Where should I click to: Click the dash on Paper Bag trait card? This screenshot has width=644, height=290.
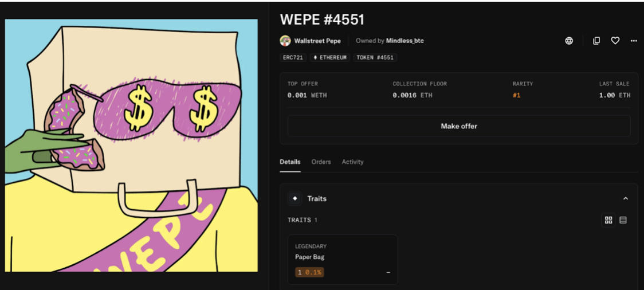pos(388,272)
